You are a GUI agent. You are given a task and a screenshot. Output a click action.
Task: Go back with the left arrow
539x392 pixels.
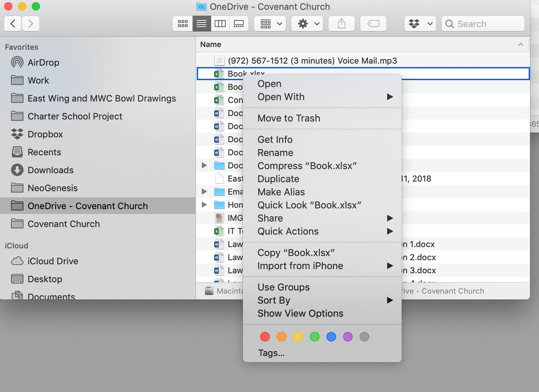pos(13,24)
